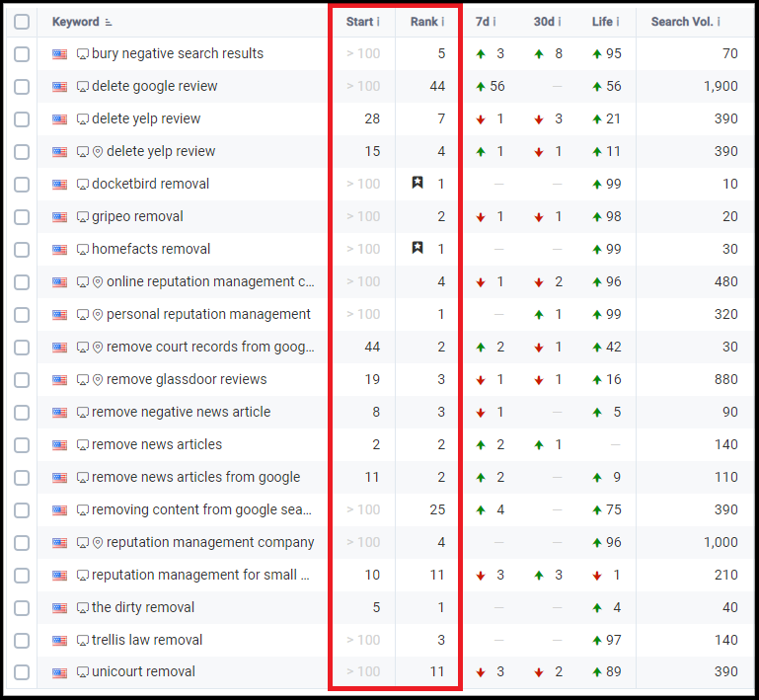Open keyword trellis law removal
759x700 pixels.
pyautogui.click(x=147, y=640)
